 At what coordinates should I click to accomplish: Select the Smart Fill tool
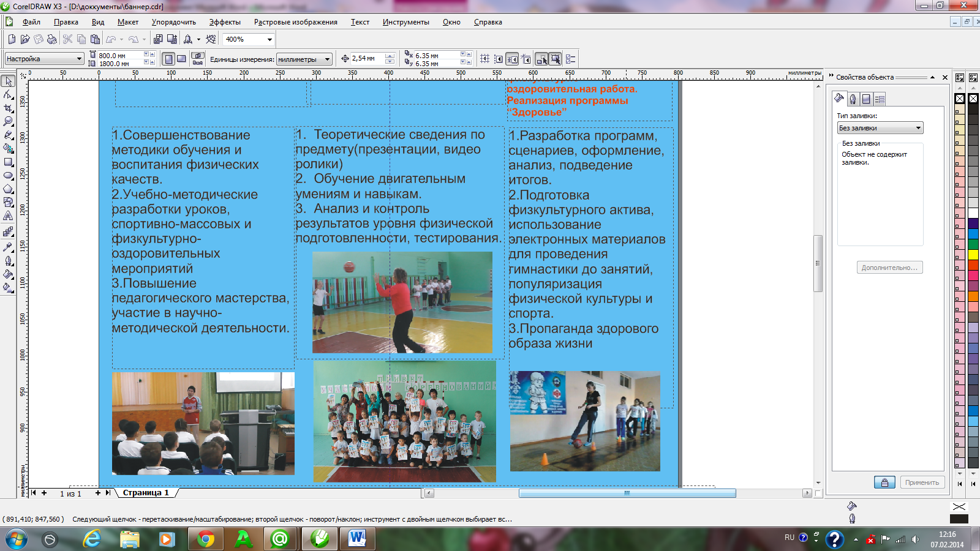tap(8, 148)
